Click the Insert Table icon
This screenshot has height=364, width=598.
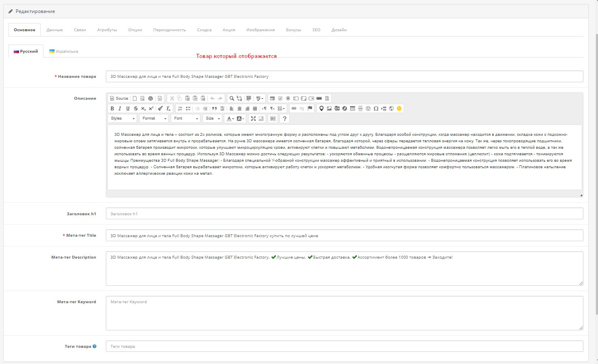pos(353,109)
